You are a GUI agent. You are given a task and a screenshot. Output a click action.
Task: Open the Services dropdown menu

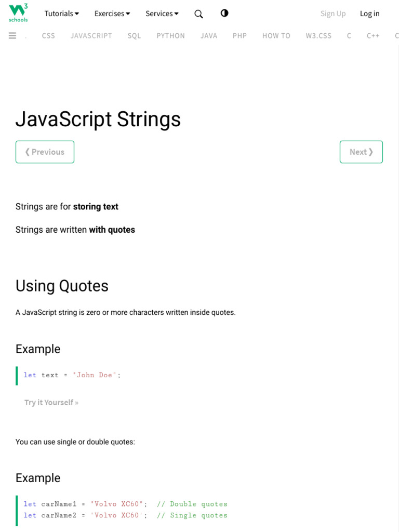[x=162, y=14]
